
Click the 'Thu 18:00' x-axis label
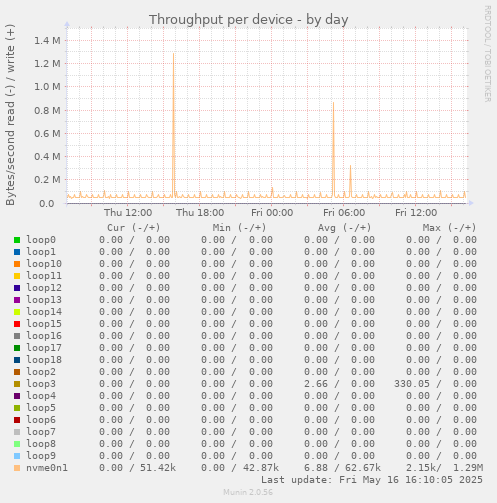(200, 213)
